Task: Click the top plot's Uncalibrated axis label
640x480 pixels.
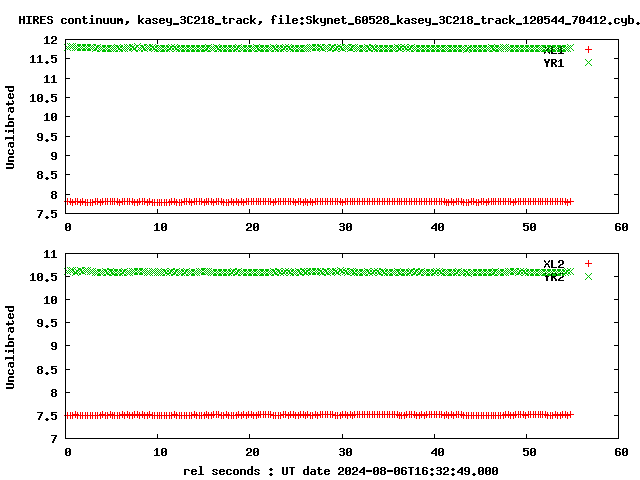Action: pos(10,127)
